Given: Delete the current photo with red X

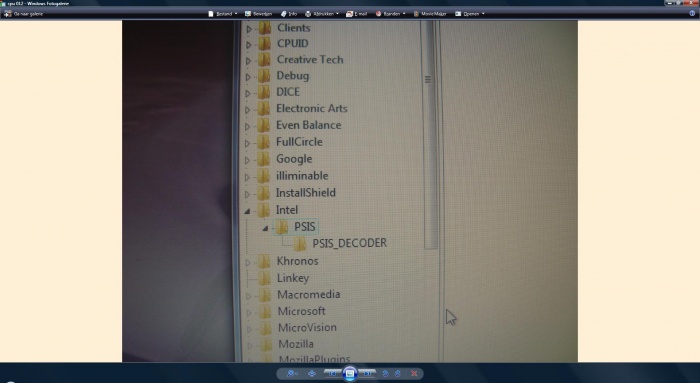Looking at the screenshot, I should (414, 374).
